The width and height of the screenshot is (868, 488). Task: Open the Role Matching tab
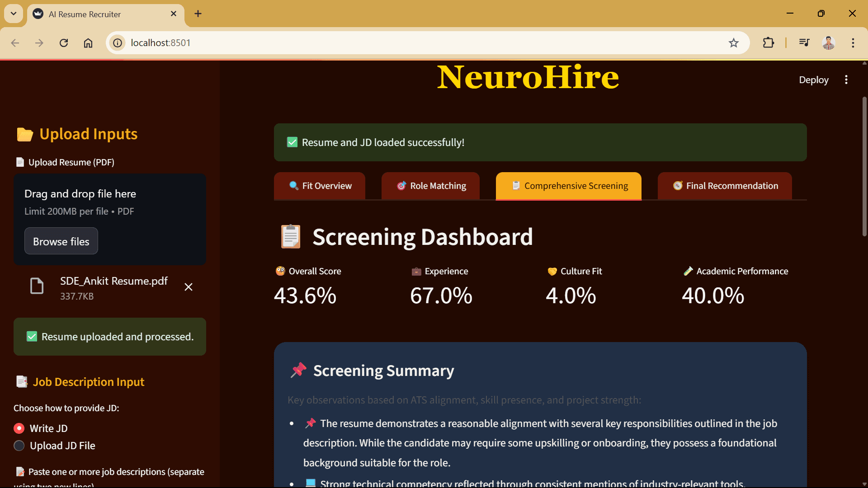[431, 186]
